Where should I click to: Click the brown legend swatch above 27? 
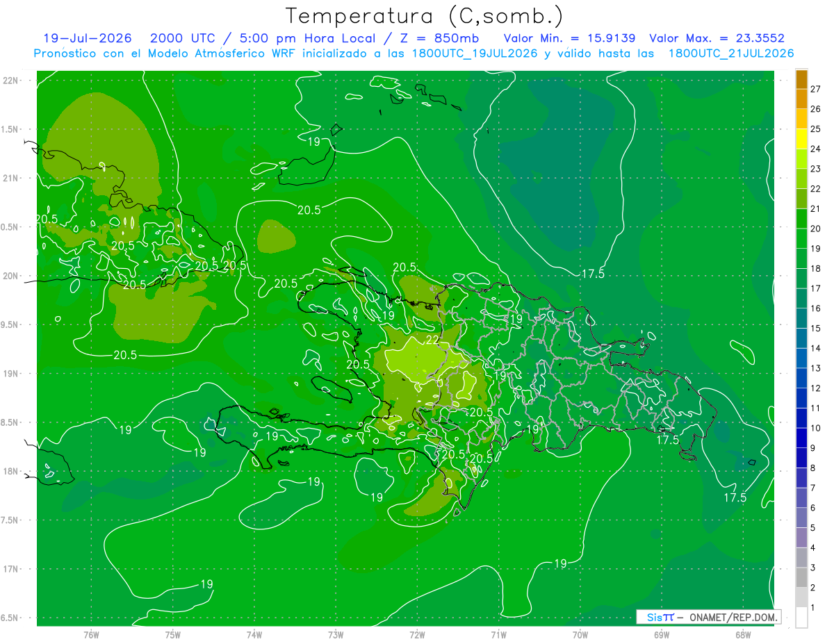click(801, 79)
